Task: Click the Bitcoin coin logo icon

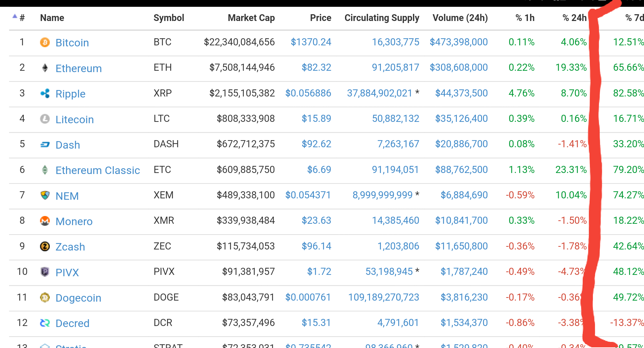Action: tap(45, 42)
